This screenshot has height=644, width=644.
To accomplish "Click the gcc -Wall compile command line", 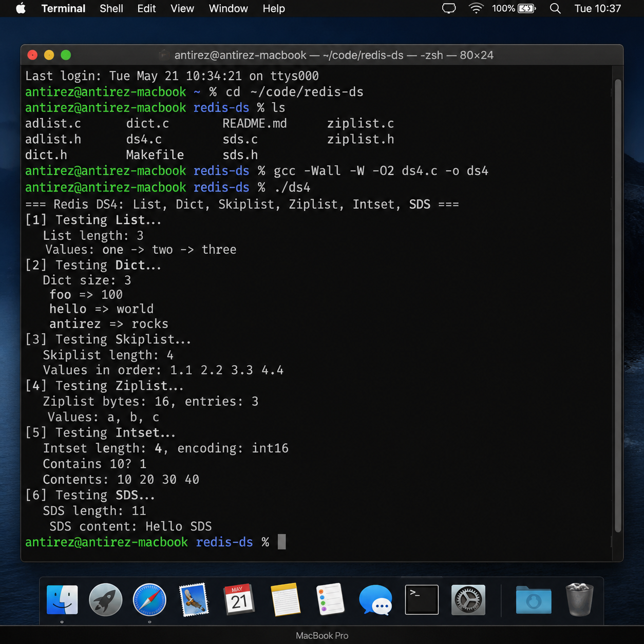I will click(381, 171).
